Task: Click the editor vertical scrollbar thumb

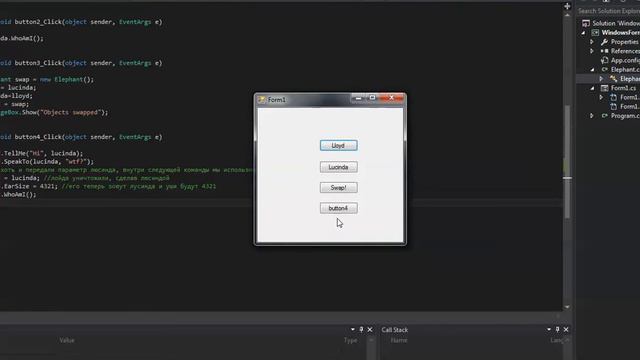Action: click(567, 161)
